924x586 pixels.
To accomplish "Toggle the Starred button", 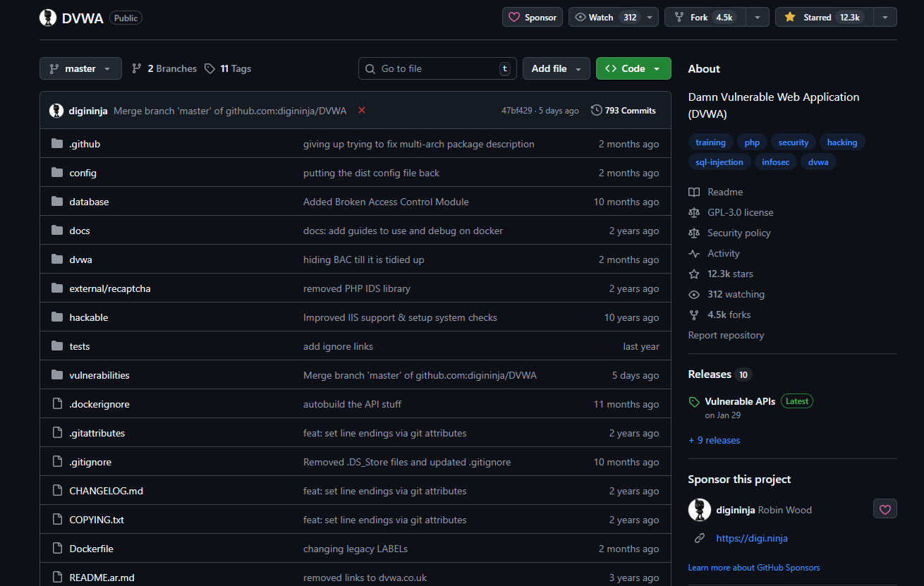I will pyautogui.click(x=824, y=18).
